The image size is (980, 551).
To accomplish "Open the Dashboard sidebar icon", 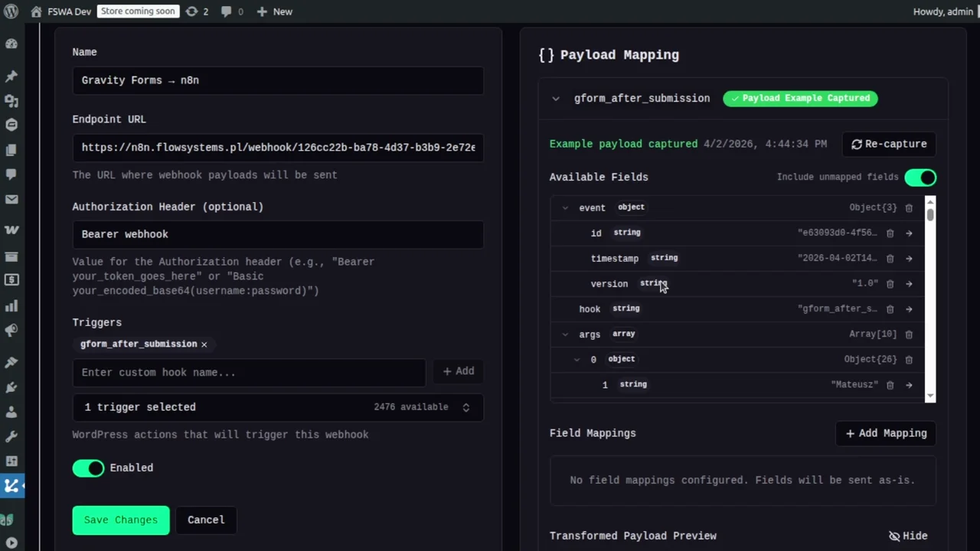I will (11, 44).
